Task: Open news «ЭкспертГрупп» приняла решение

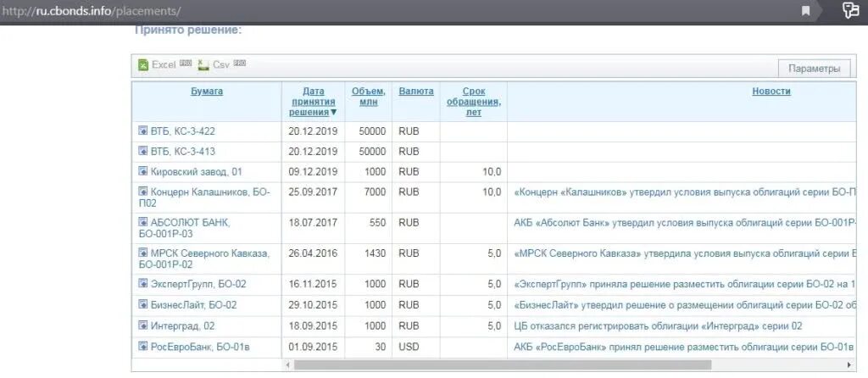Action: (685, 284)
